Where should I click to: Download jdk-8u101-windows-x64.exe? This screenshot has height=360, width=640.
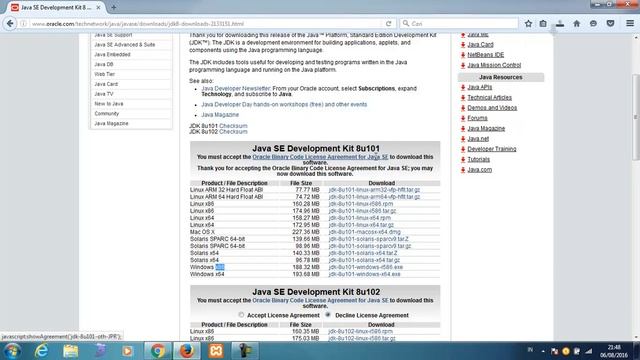364,274
